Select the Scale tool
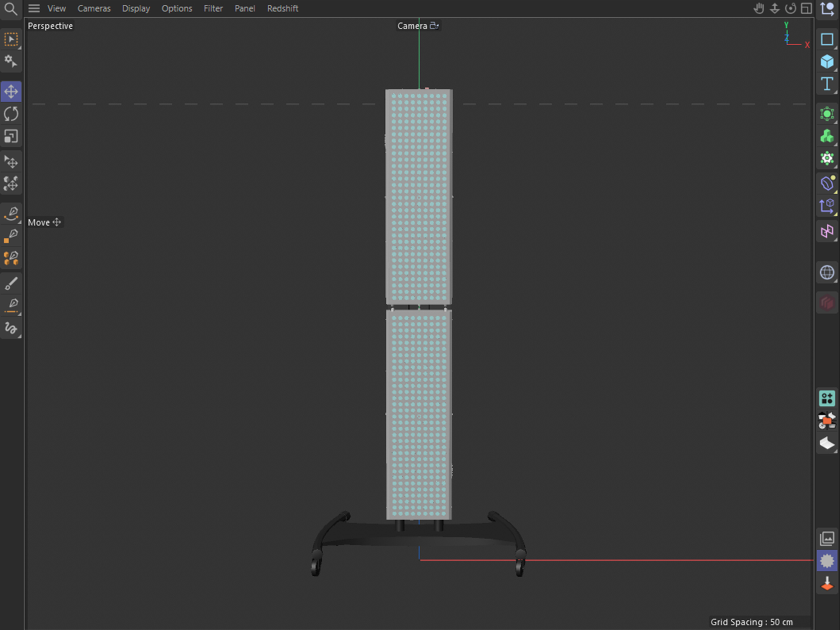840x630 pixels. click(x=11, y=136)
